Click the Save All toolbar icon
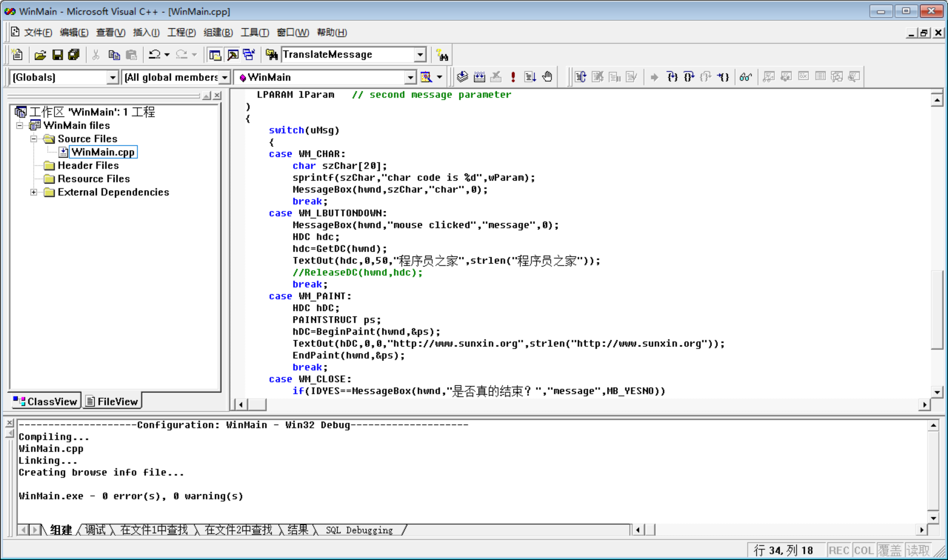948x560 pixels. coord(74,55)
